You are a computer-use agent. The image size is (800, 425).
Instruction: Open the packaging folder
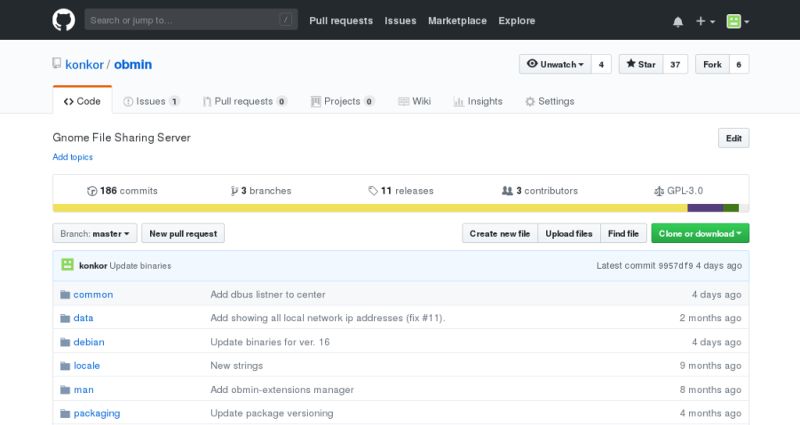[x=97, y=413]
